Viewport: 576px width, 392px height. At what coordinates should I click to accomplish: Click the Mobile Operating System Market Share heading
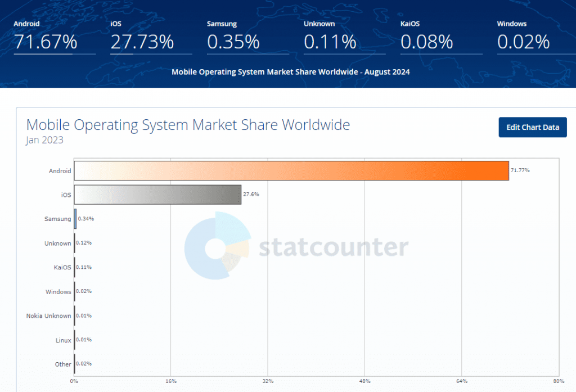[x=188, y=125]
